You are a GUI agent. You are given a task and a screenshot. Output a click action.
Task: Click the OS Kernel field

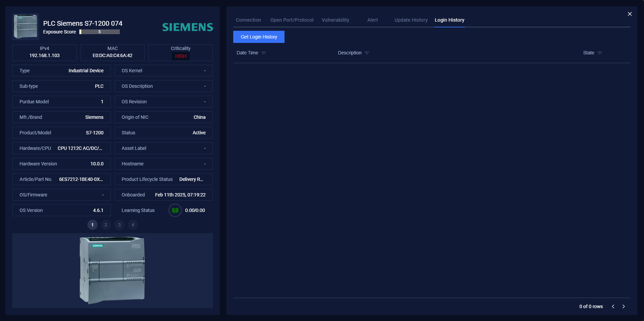pos(164,71)
